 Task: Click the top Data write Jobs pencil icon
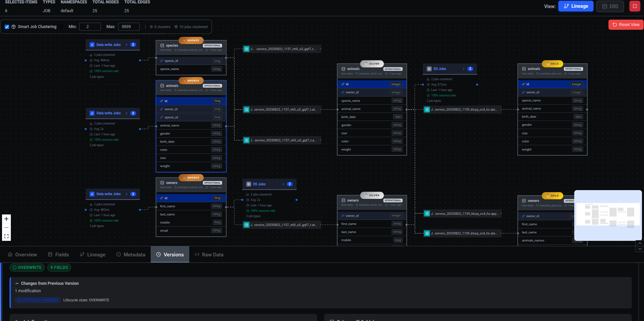[x=92, y=45]
